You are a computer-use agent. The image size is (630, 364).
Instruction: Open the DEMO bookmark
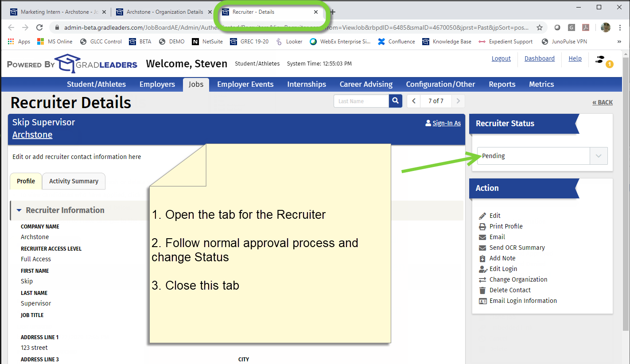tap(171, 42)
